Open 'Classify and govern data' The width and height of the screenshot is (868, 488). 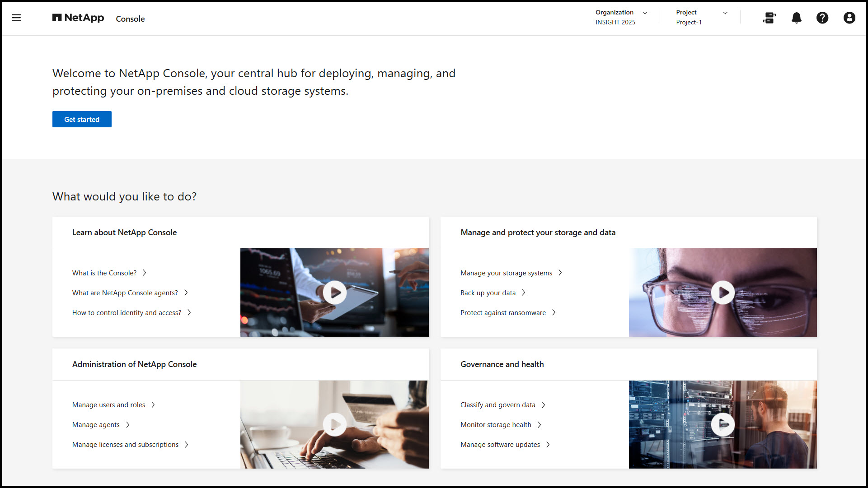point(497,405)
